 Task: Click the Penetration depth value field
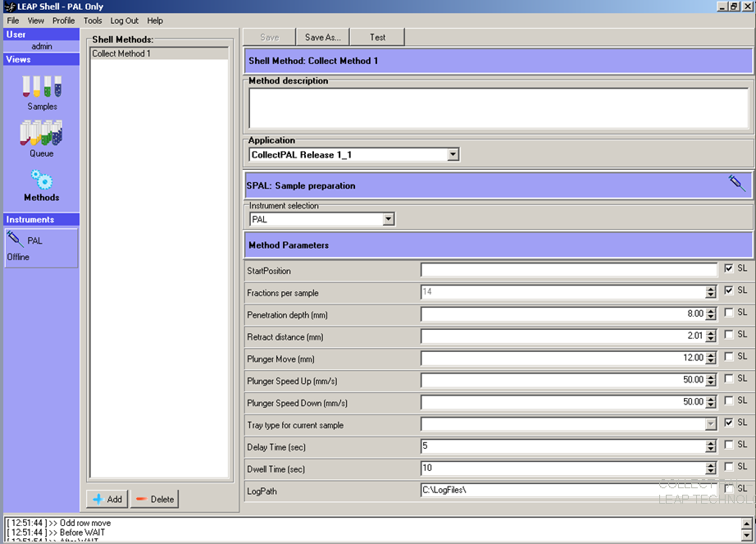click(x=563, y=314)
